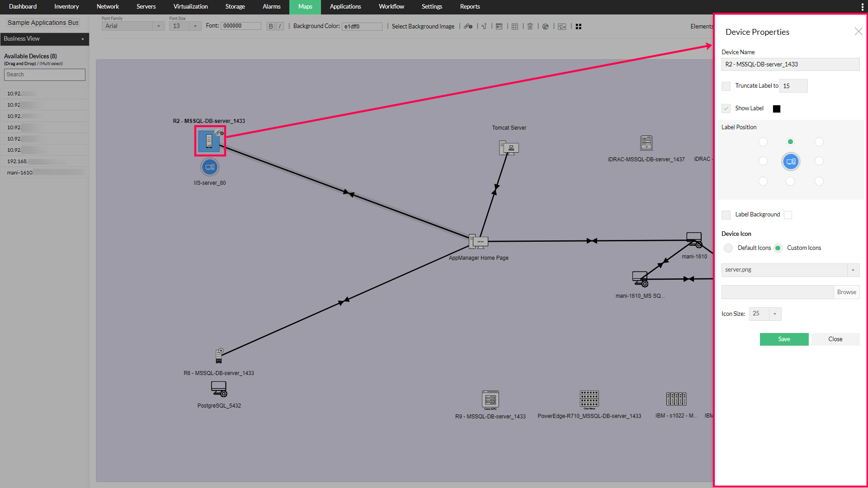The image size is (868, 488).
Task: Toggle bold font button
Action: click(x=270, y=26)
